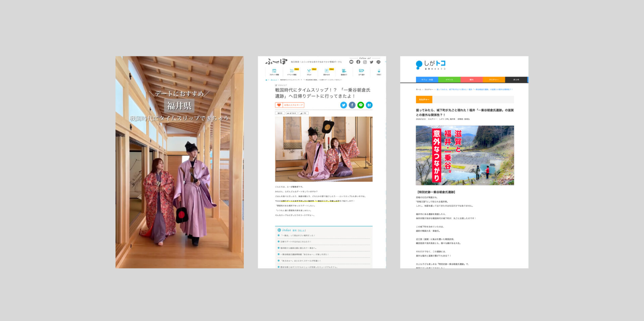644x321 pixels.
Task: Click the left poster image with 福井県 caption
Action: [179, 162]
